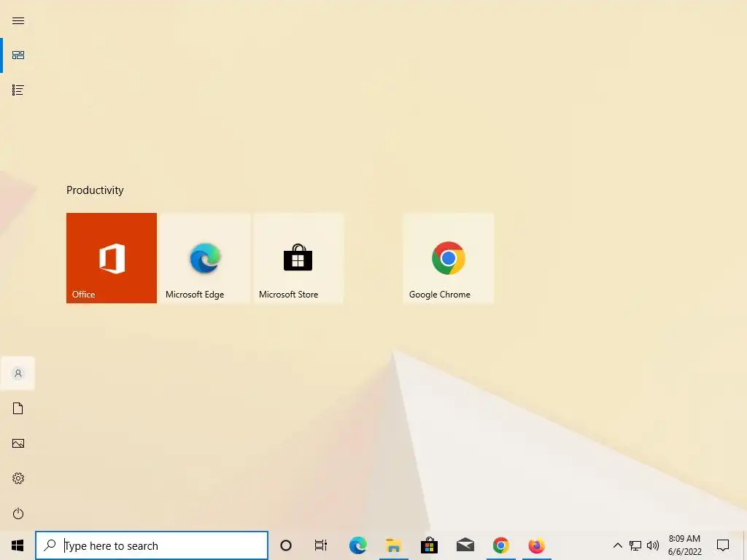This screenshot has height=560, width=747.
Task: Switch to Chrome on the taskbar
Action: pyautogui.click(x=500, y=545)
